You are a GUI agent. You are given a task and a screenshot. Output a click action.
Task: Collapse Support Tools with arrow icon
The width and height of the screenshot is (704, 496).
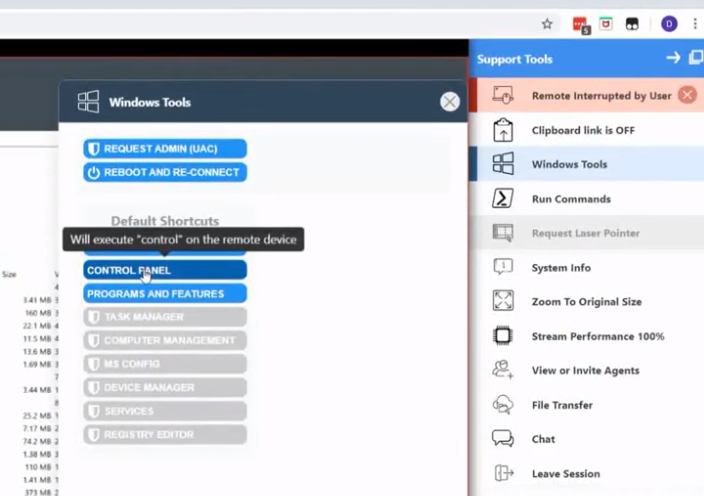click(x=673, y=58)
